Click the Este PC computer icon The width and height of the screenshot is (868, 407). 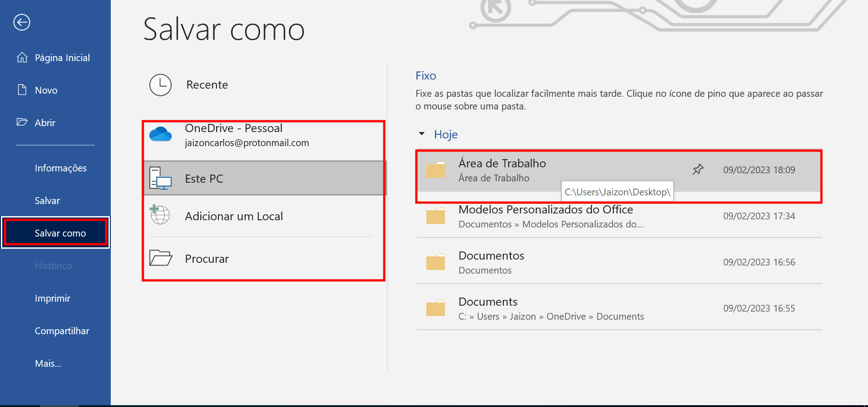point(160,178)
